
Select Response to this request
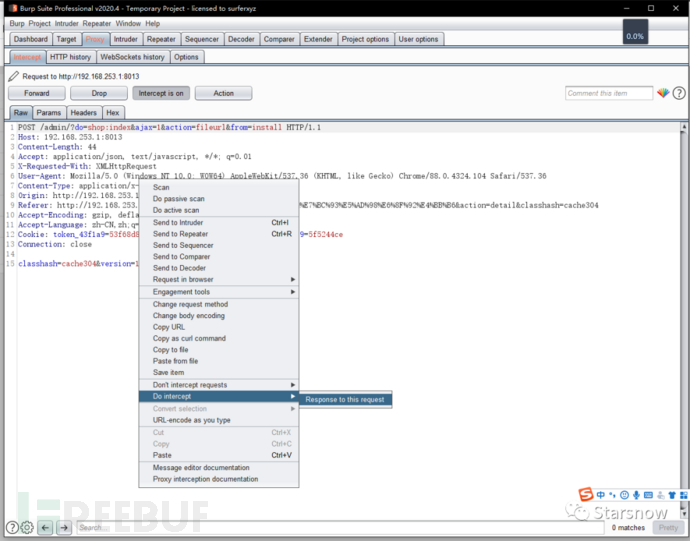345,399
